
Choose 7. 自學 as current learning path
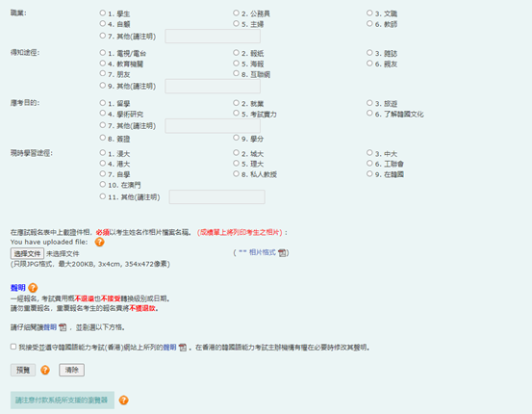pyautogui.click(x=103, y=173)
